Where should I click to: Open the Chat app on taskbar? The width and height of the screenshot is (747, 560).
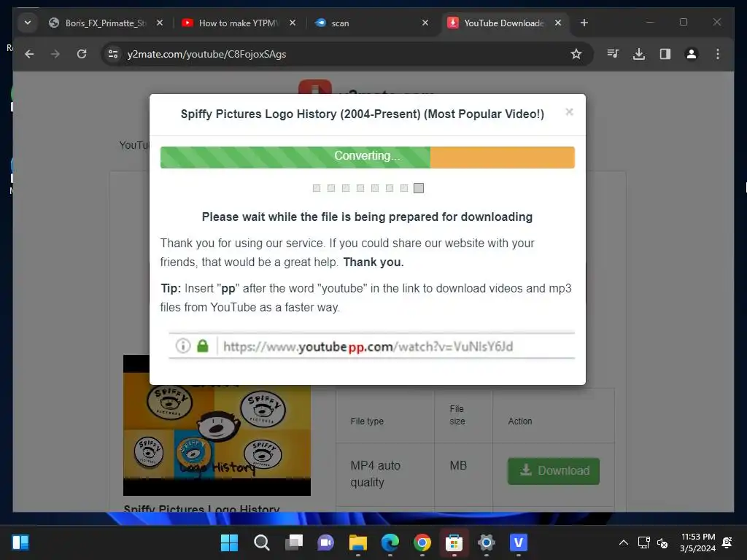click(x=326, y=542)
